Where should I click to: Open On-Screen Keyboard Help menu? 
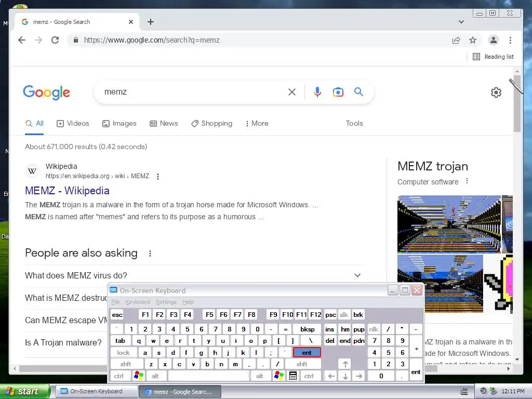[x=188, y=302]
